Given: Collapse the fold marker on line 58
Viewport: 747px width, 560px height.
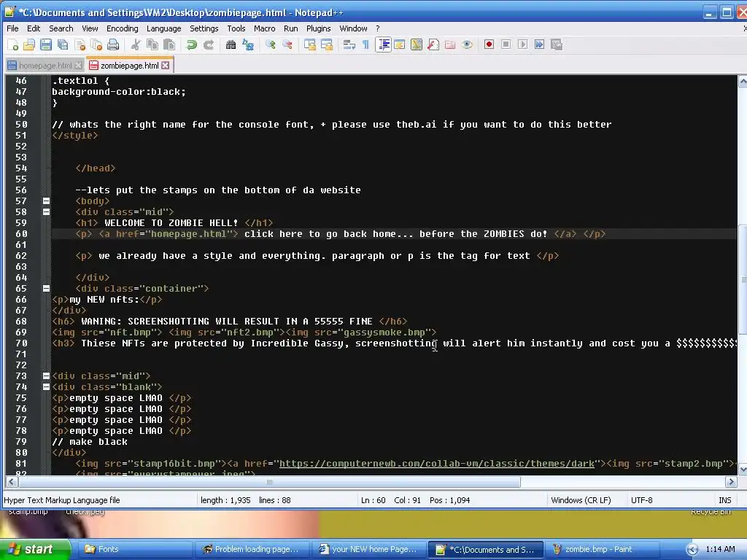Looking at the screenshot, I should (x=46, y=212).
